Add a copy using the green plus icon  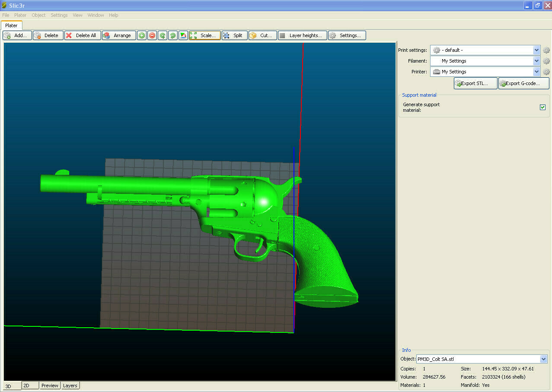click(x=141, y=35)
